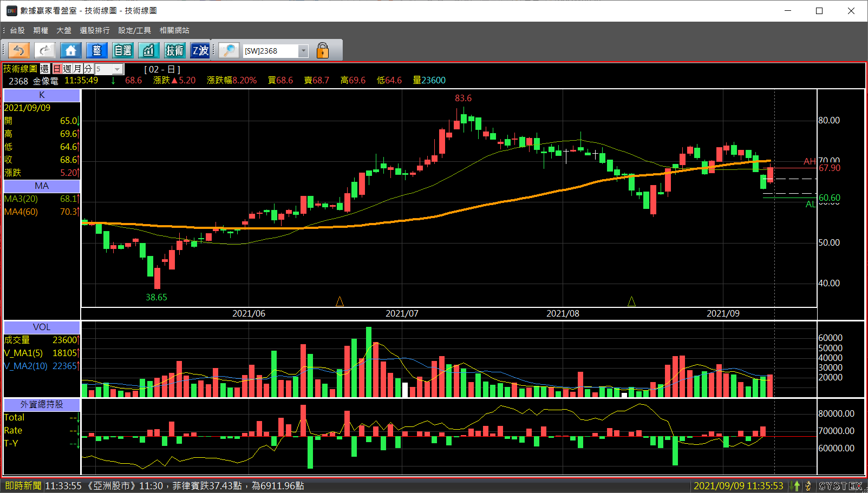Image resolution: width=868 pixels, height=493 pixels.
Task: Click the T-Y row in foreign holdings panel
Action: coord(42,443)
